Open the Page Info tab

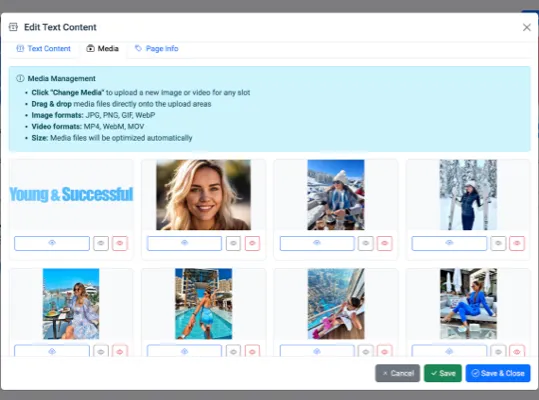(157, 48)
